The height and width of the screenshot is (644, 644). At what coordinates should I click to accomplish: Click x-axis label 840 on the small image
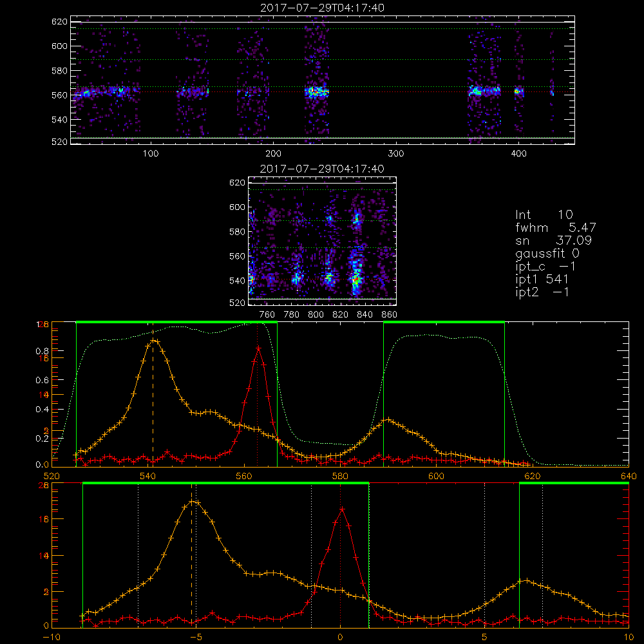pos(365,315)
